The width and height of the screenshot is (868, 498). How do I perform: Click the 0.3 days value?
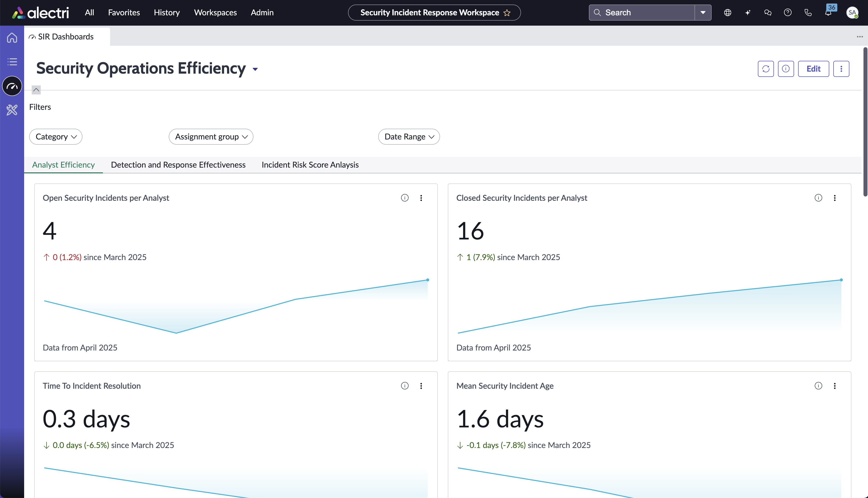pos(86,419)
